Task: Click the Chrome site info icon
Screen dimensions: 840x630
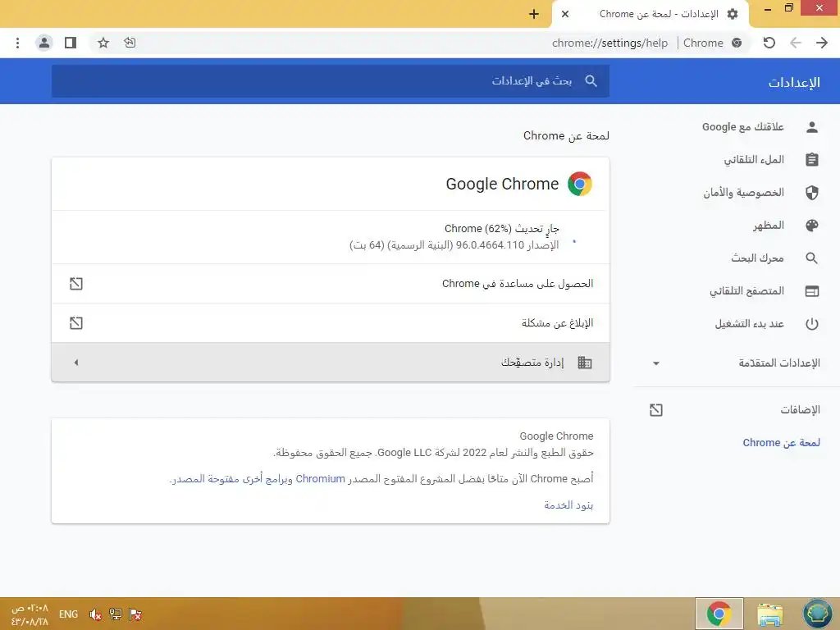Action: (x=737, y=43)
